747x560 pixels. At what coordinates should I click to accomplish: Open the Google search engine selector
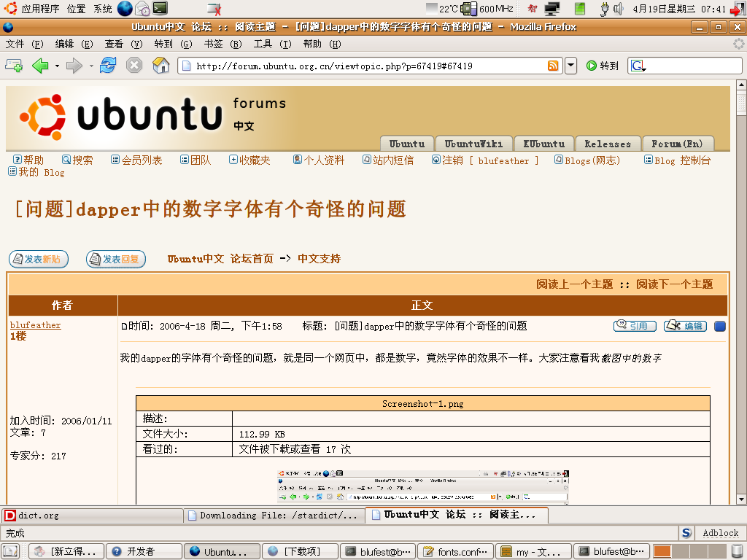point(638,66)
